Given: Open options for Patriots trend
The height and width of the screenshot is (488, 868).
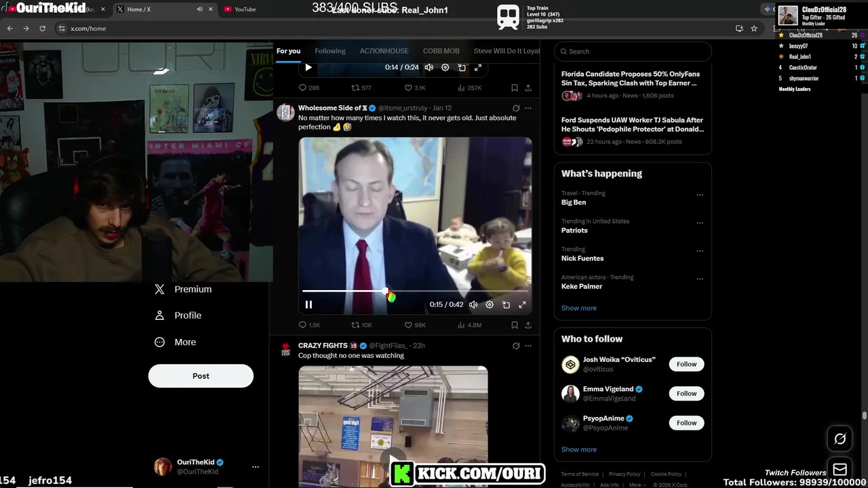Looking at the screenshot, I should tap(700, 222).
